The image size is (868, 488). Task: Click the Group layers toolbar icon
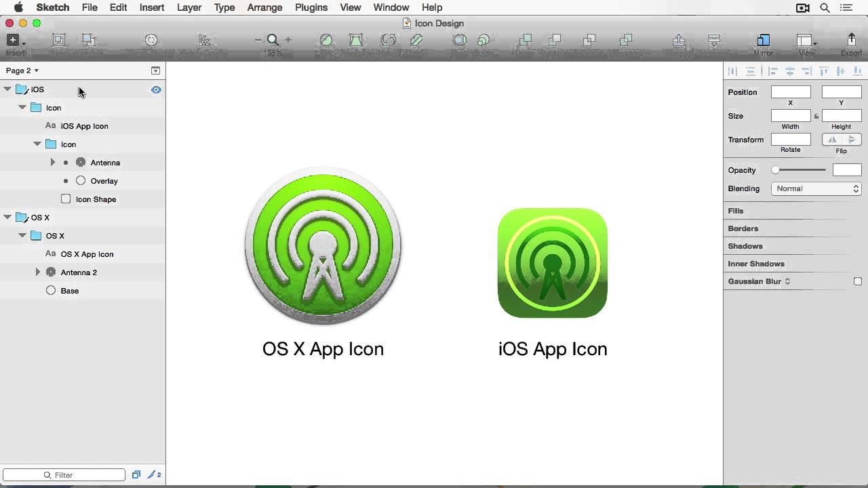tap(59, 41)
